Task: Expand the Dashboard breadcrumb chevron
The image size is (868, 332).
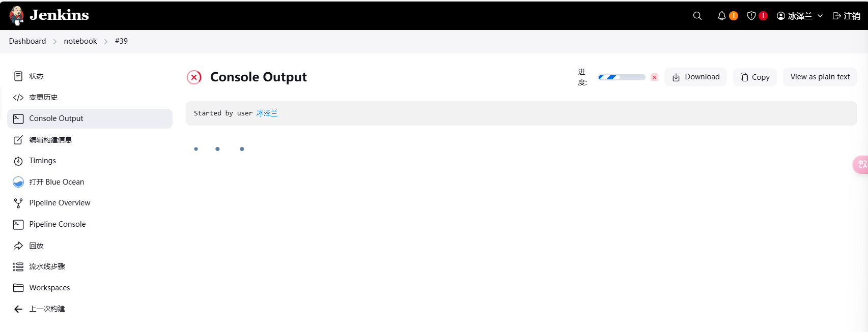Action: tap(55, 42)
